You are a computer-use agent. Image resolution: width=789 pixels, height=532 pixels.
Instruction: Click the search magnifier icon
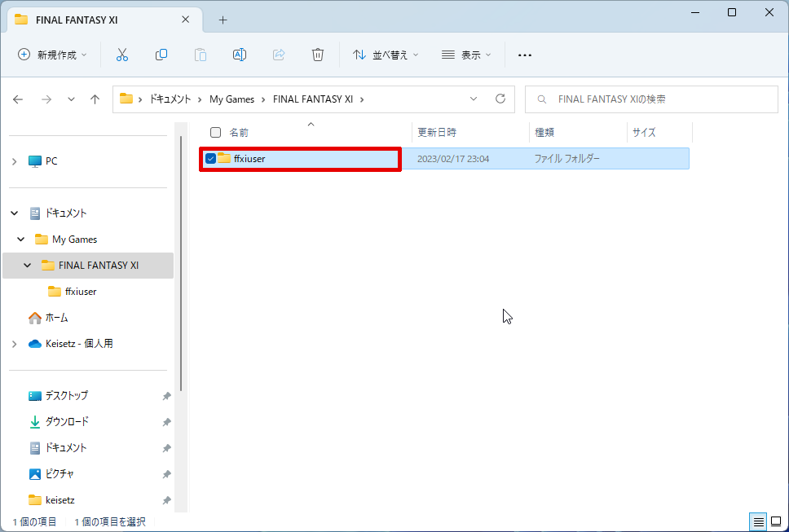click(542, 99)
